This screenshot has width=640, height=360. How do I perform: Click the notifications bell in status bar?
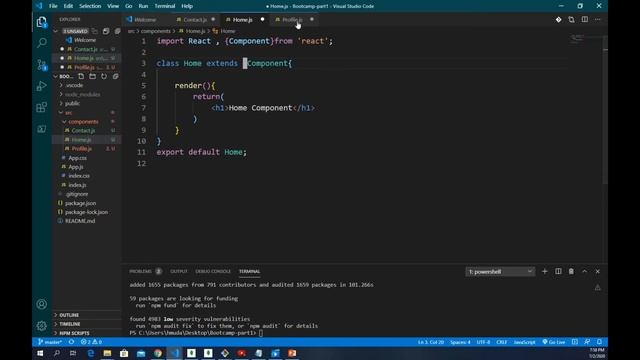click(599, 342)
